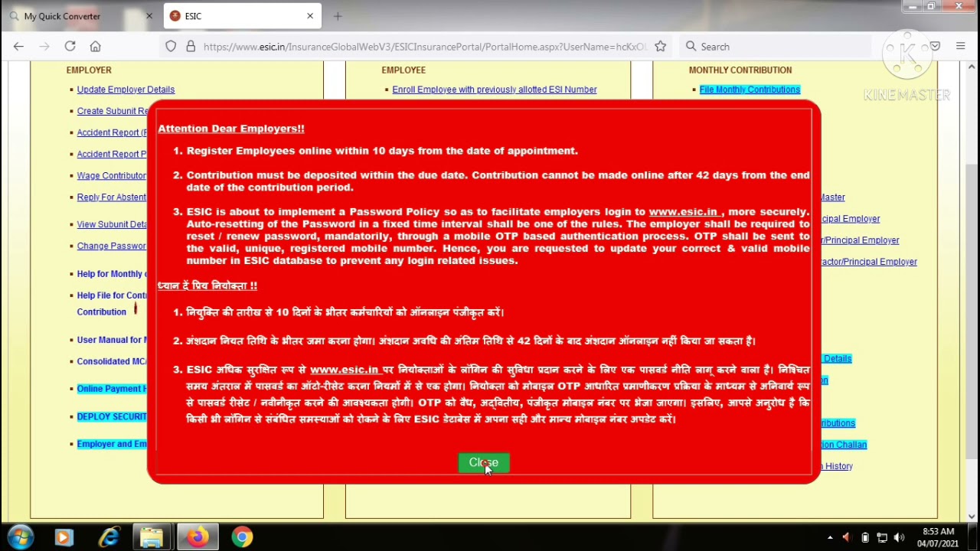This screenshot has height=551, width=980.
Task: Open Employer and Employee highlighted link
Action: (112, 444)
